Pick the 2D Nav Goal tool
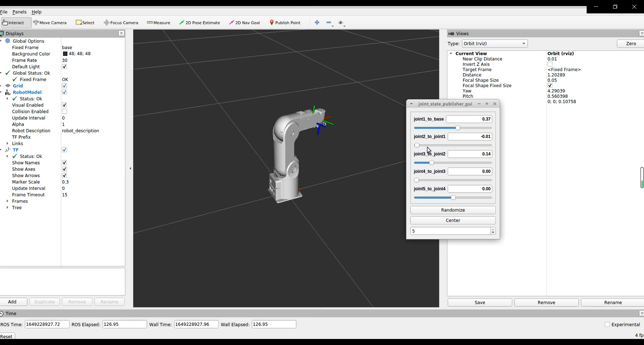The height and width of the screenshot is (345, 644). pos(245,23)
